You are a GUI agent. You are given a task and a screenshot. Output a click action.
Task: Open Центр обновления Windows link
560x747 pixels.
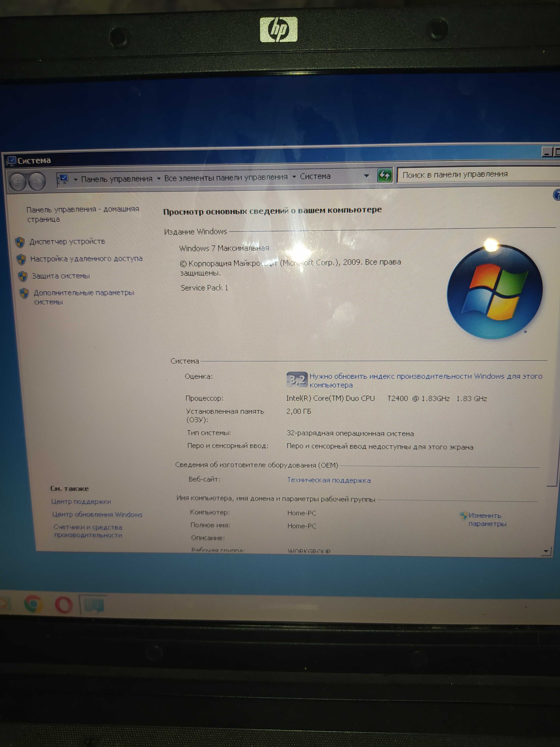98,514
